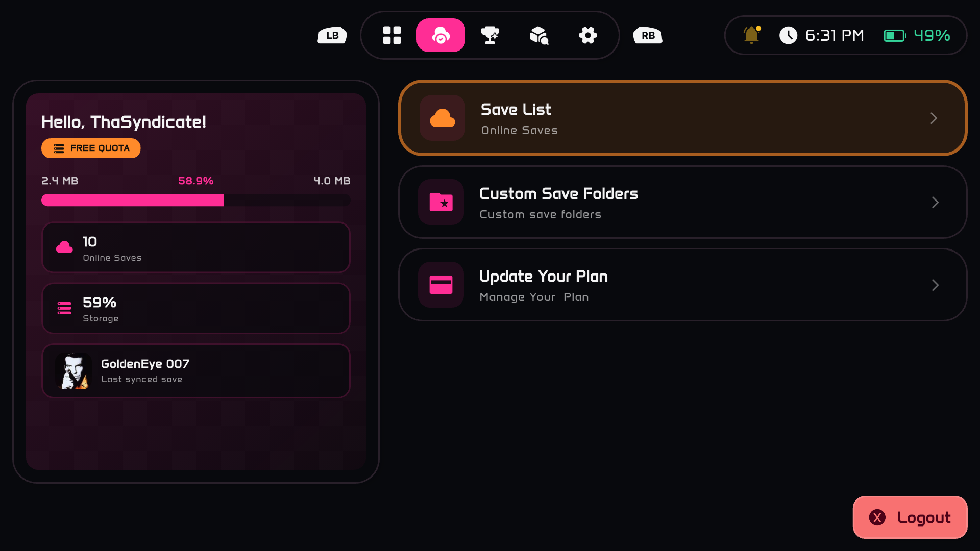Expand Save List chevron arrow
Viewport: 980px width, 551px height.
[934, 118]
